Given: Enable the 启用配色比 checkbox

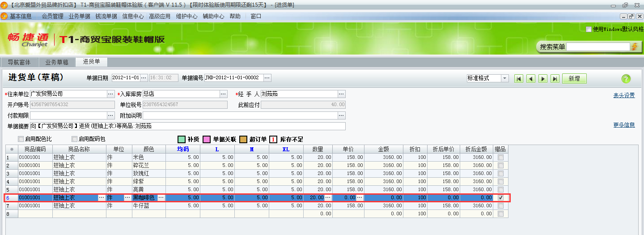Looking at the screenshot, I should [21, 139].
